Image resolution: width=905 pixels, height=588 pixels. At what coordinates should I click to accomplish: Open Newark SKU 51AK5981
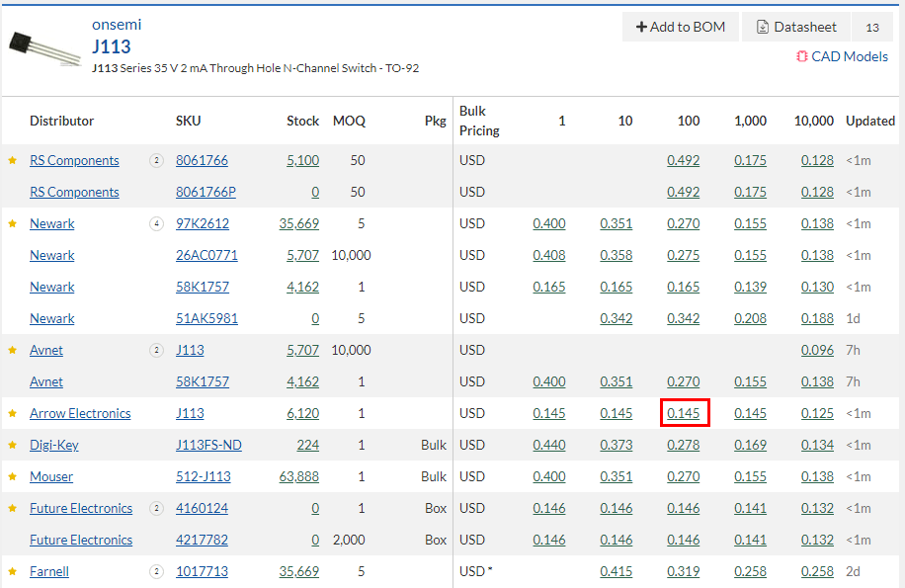pos(206,318)
